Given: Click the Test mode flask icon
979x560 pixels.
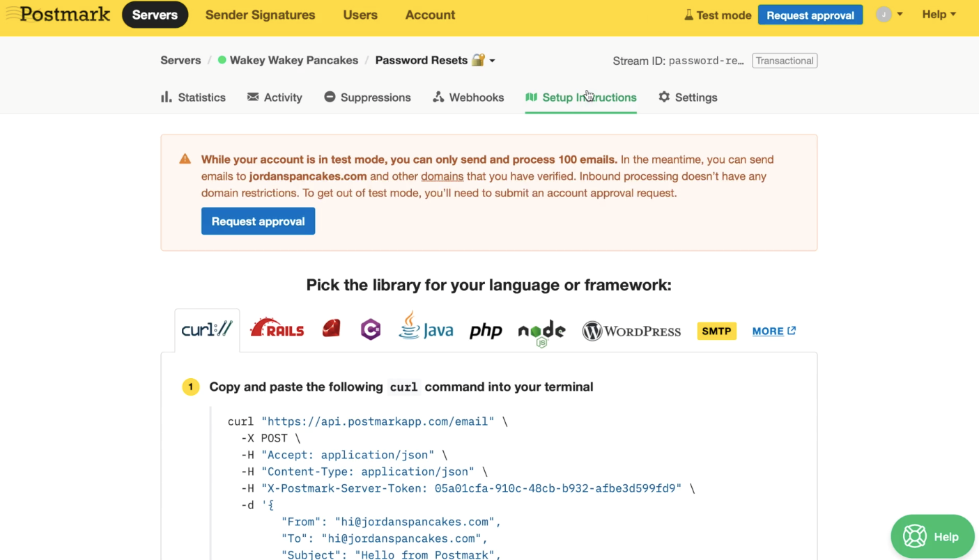Looking at the screenshot, I should pyautogui.click(x=688, y=15).
